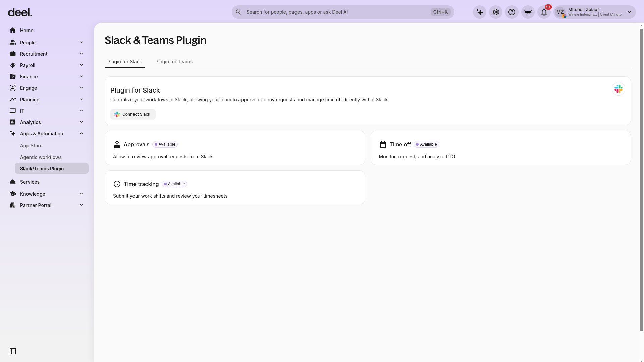Click the Deel logo
The image size is (644, 362).
[x=20, y=12]
